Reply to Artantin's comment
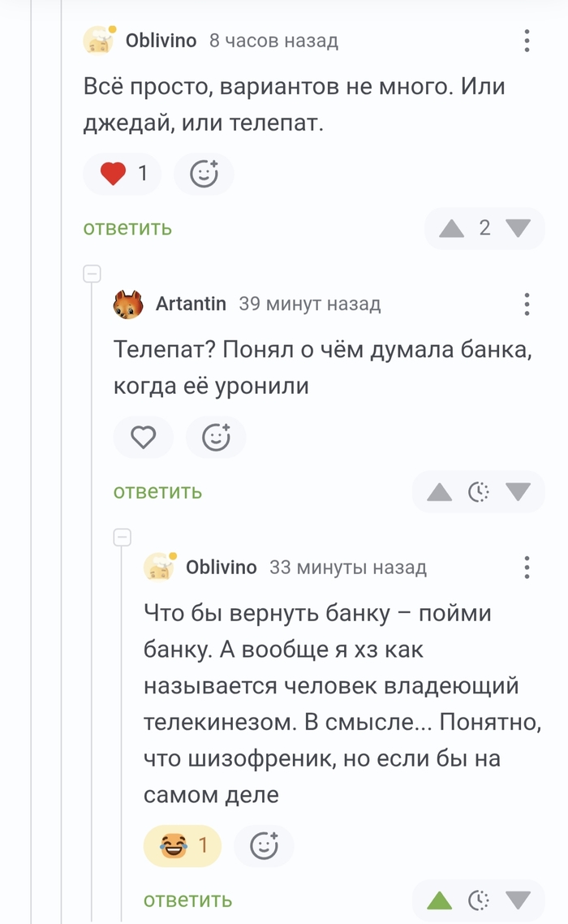568x924 pixels. point(157,492)
